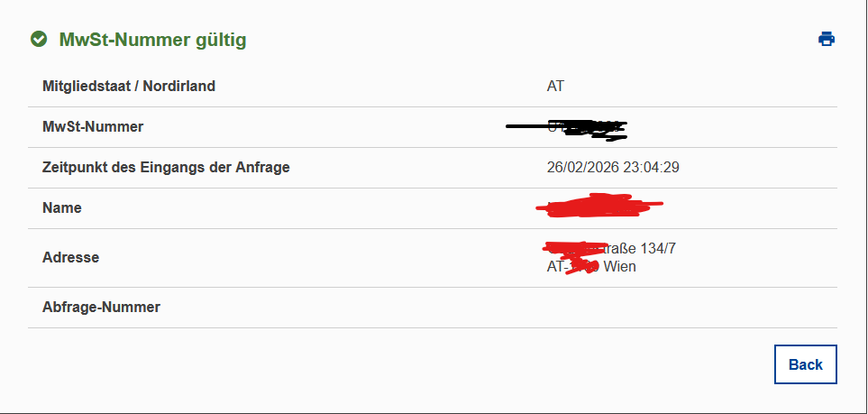Click the member state value AT
The image size is (868, 414).
(555, 87)
